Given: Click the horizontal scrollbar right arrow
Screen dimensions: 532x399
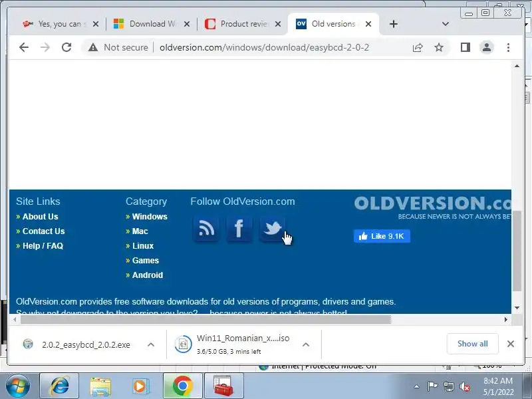Looking at the screenshot, I should click(506, 319).
